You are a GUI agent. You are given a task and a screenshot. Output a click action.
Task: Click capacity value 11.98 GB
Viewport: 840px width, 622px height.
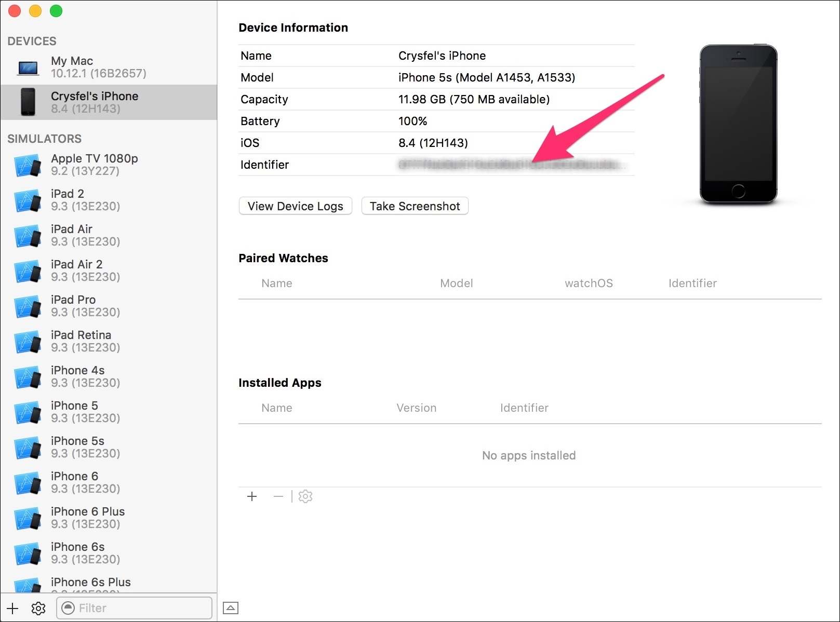[x=474, y=99]
